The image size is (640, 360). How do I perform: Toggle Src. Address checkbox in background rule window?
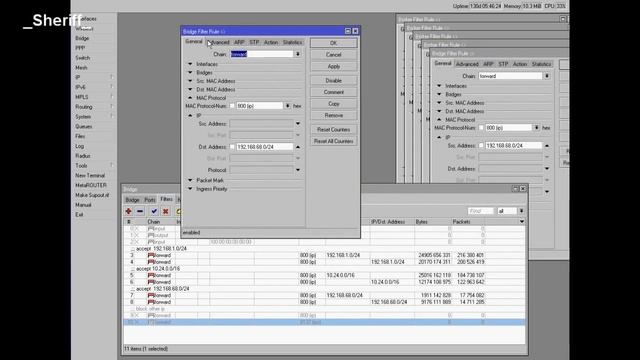(481, 145)
